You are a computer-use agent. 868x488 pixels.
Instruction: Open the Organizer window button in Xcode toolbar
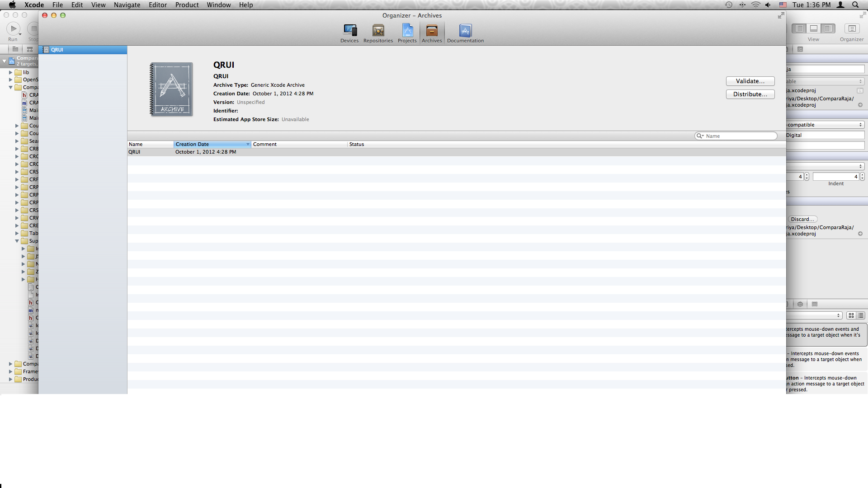coord(852,28)
